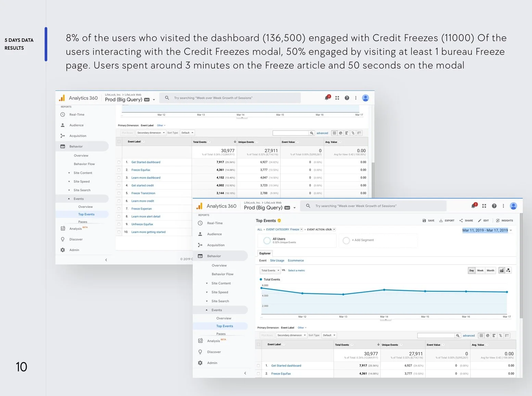Open Behavior Flow in front window sidebar
The image size is (532, 396).
click(223, 274)
